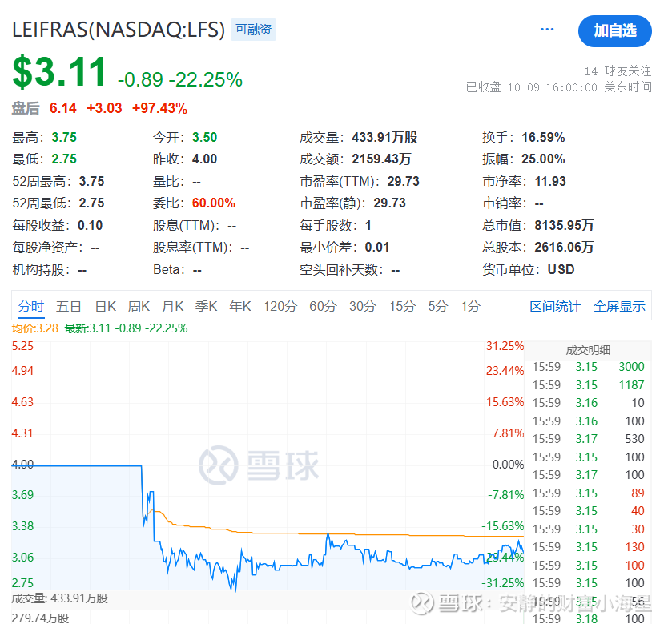Image resolution: width=672 pixels, height=624 pixels.
Task: Select the 季K quarterly chart tab
Action: pos(206,307)
